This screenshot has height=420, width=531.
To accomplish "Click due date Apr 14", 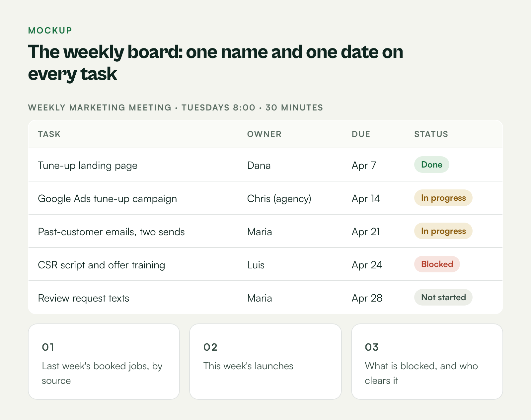I will pyautogui.click(x=366, y=198).
